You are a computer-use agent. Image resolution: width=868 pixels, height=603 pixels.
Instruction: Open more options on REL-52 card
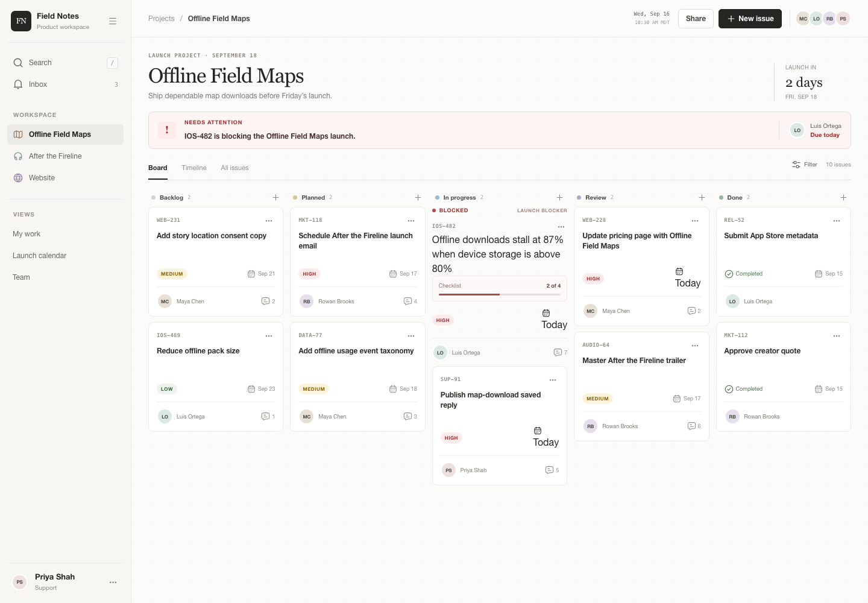point(837,221)
